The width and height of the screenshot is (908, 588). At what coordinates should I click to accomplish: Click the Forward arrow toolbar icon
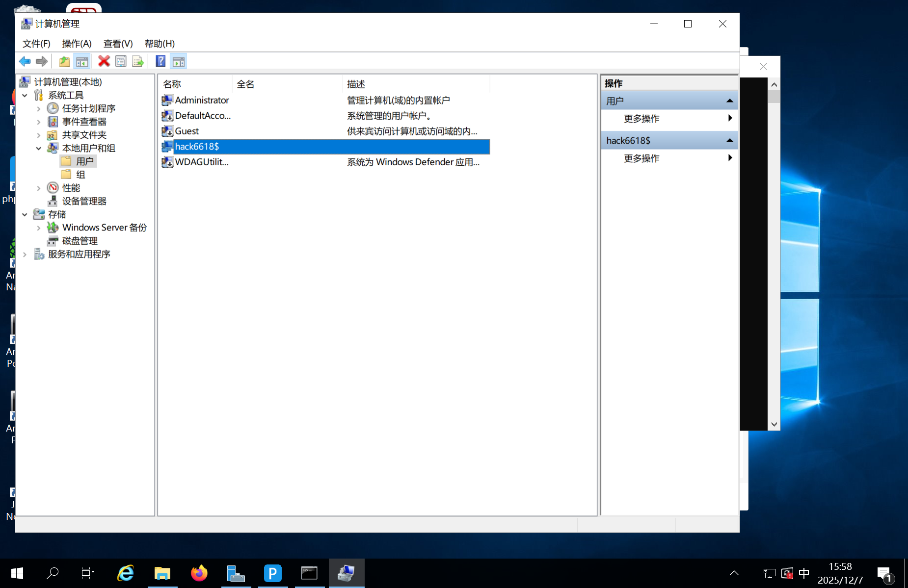tap(42, 61)
